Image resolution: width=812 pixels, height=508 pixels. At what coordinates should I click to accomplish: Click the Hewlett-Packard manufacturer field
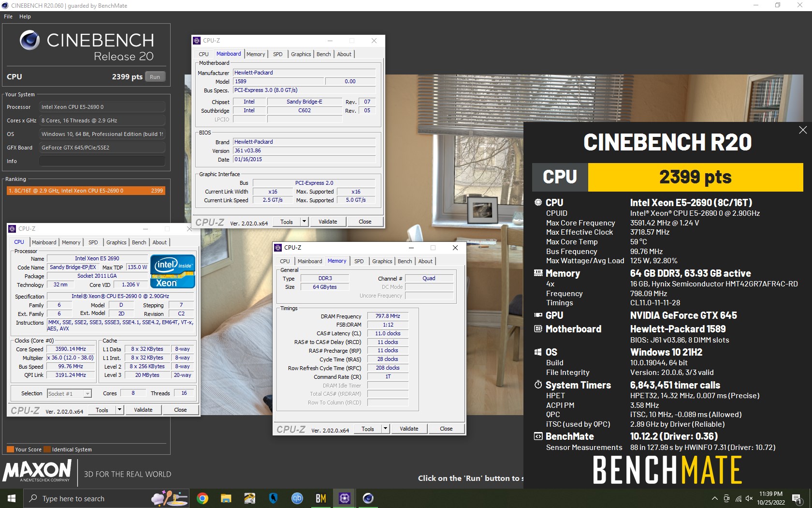(304, 73)
